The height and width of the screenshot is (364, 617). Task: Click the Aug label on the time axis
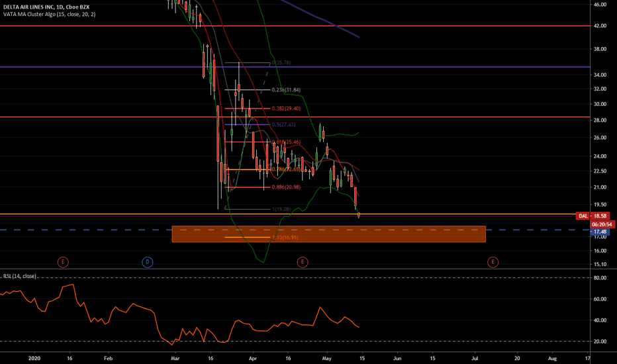click(553, 359)
